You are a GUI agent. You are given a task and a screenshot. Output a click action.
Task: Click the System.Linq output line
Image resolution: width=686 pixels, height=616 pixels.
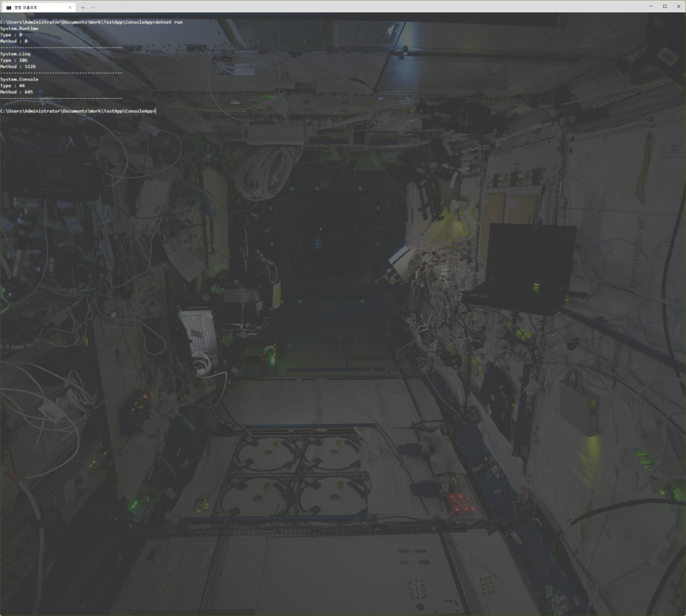[x=15, y=54]
